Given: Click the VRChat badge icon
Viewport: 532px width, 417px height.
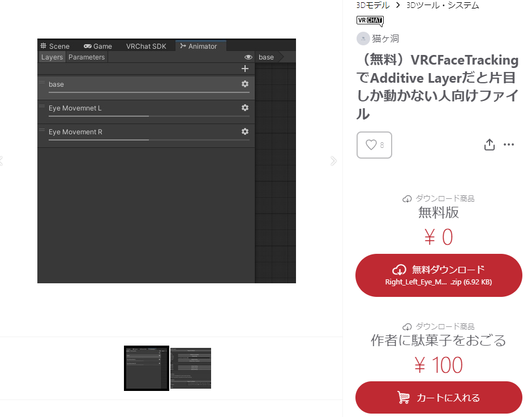Looking at the screenshot, I should click(x=370, y=21).
